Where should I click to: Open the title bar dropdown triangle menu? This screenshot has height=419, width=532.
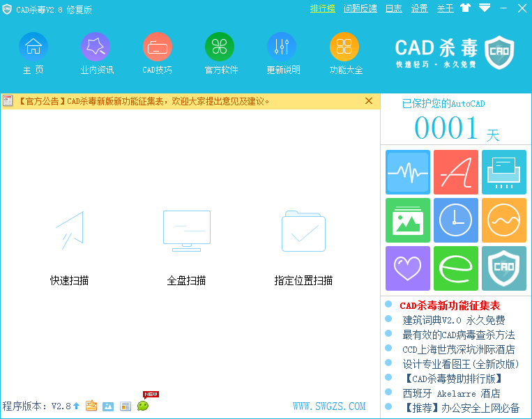click(x=485, y=8)
